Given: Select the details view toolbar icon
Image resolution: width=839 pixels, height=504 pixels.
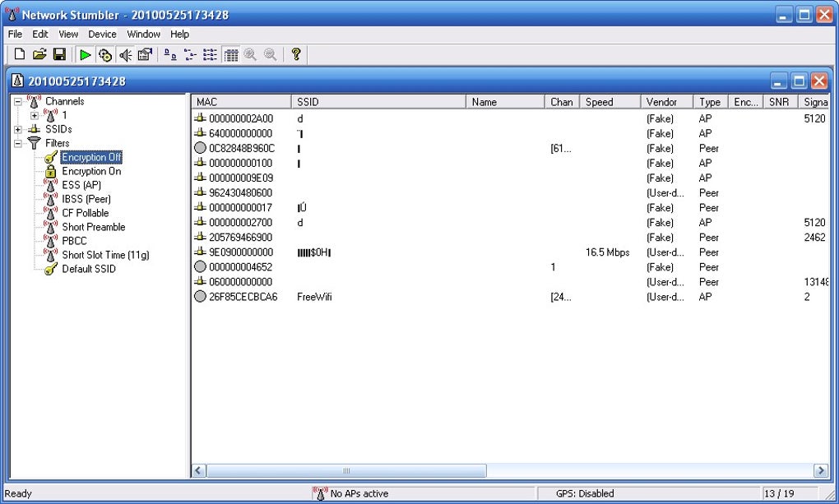Looking at the screenshot, I should click(x=230, y=54).
